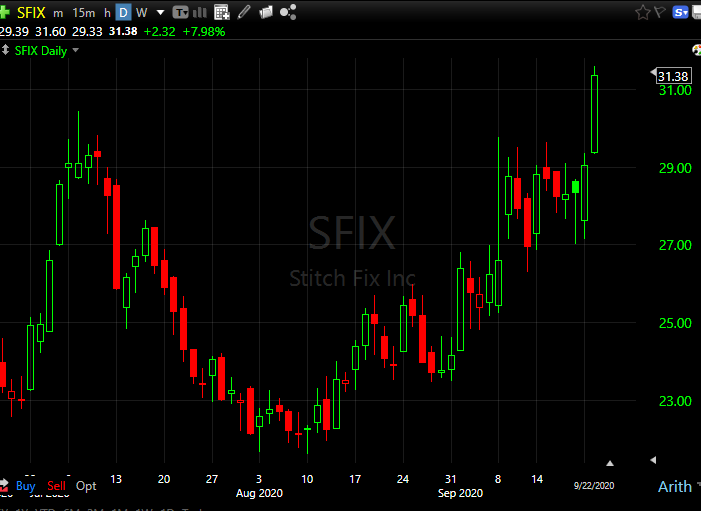Click the Sep 2020 axis label

[x=460, y=493]
